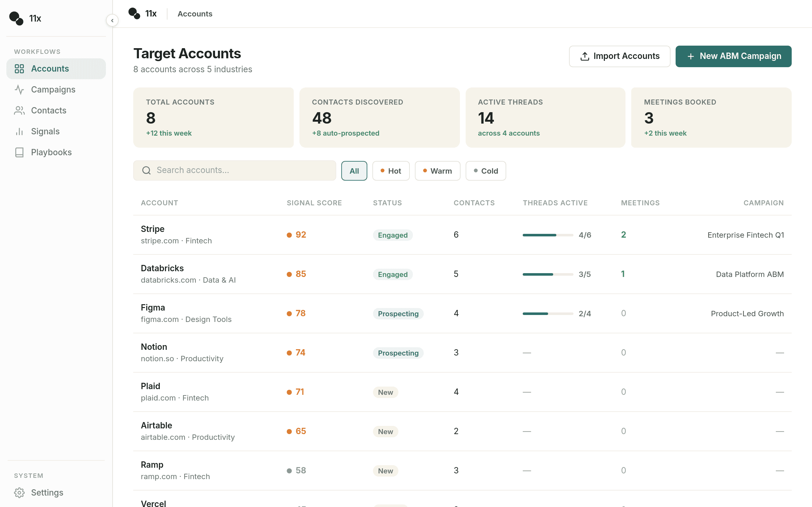
Task: Filter accounts by Hot
Action: coord(391,171)
